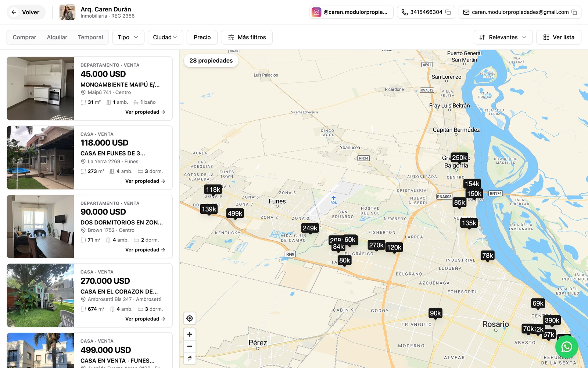Image resolution: width=588 pixels, height=368 pixels.
Task: Open the Precio filter
Action: (202, 37)
